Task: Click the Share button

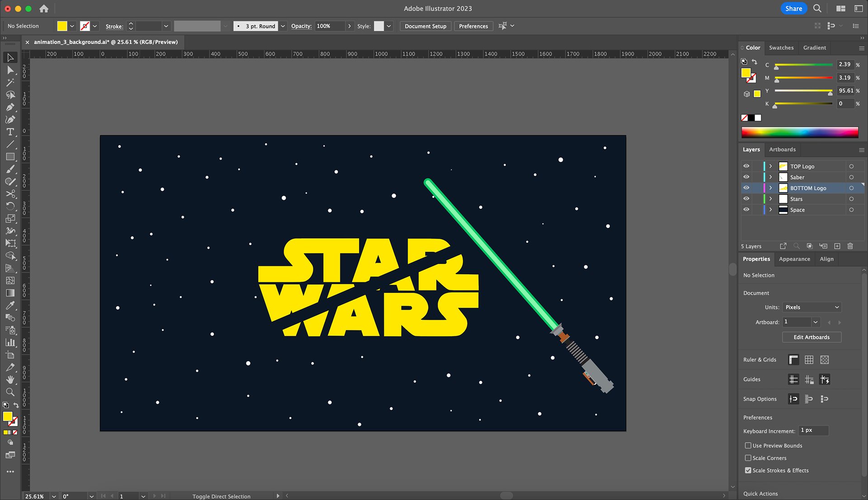Action: point(793,9)
